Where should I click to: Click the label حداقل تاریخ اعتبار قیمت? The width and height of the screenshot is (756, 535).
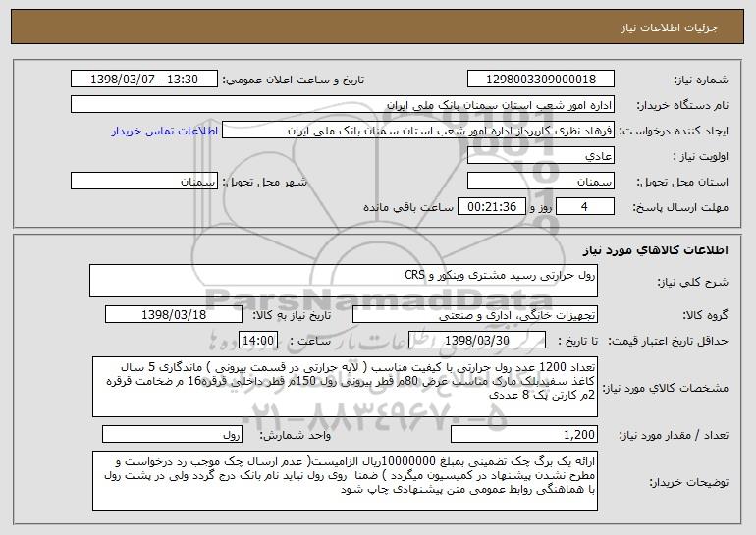click(668, 342)
